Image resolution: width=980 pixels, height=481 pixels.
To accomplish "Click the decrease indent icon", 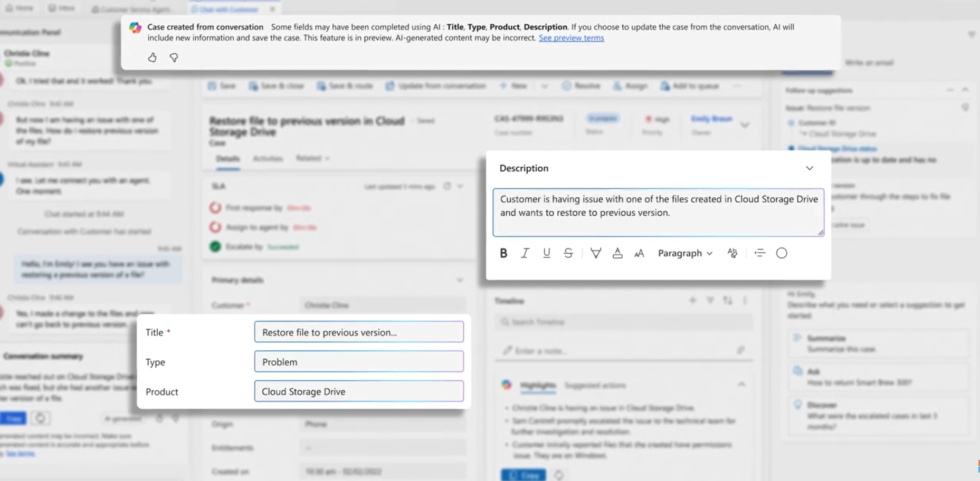I will pos(759,253).
